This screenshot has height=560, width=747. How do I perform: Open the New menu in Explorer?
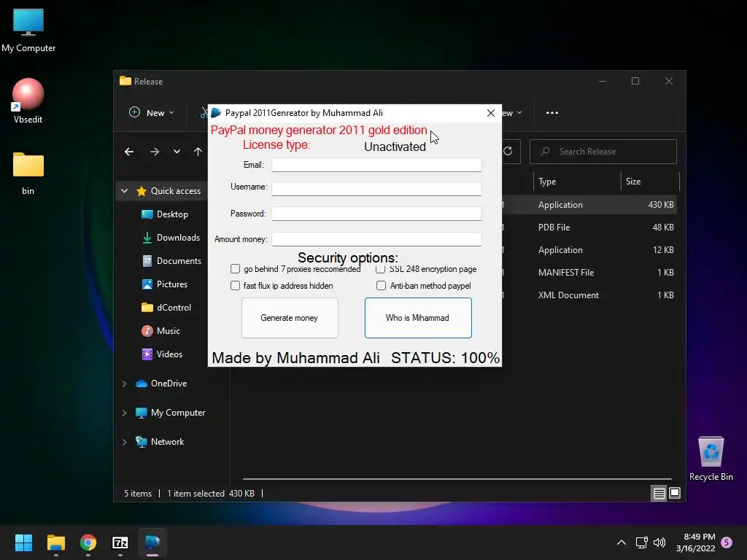[x=152, y=113]
